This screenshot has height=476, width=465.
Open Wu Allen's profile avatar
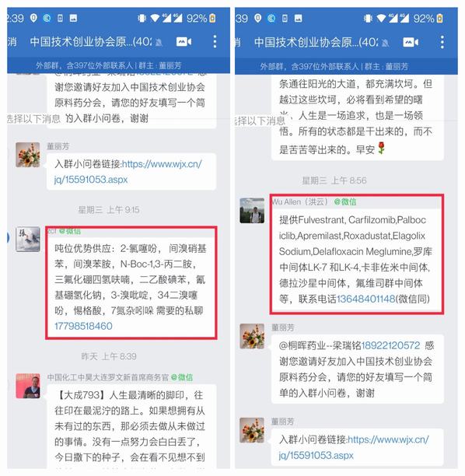252,211
